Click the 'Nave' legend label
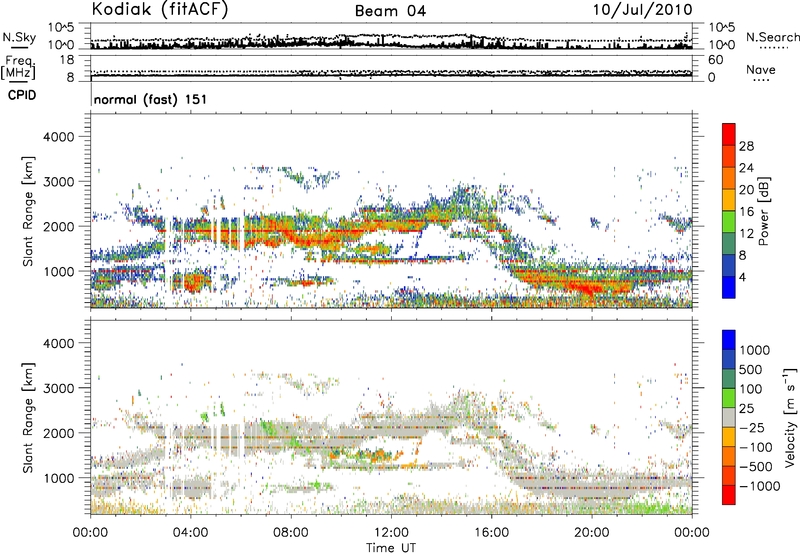This screenshot has width=800, height=554. [761, 70]
